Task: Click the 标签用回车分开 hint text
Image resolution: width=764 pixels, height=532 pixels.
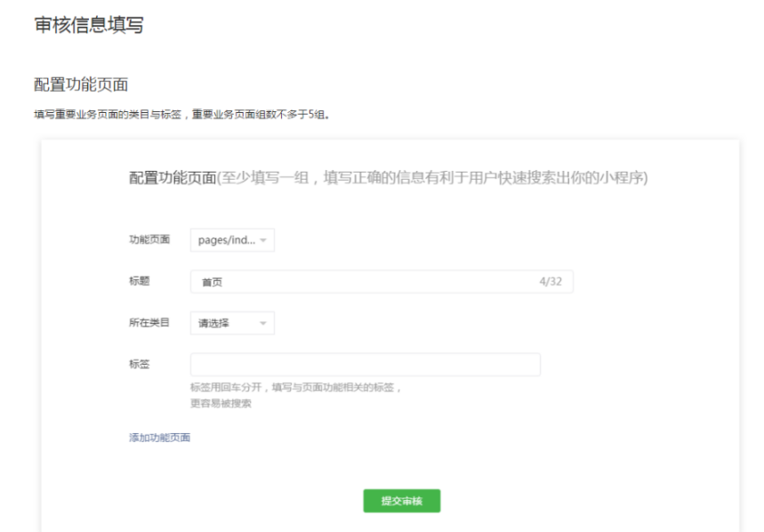Action: click(226, 387)
